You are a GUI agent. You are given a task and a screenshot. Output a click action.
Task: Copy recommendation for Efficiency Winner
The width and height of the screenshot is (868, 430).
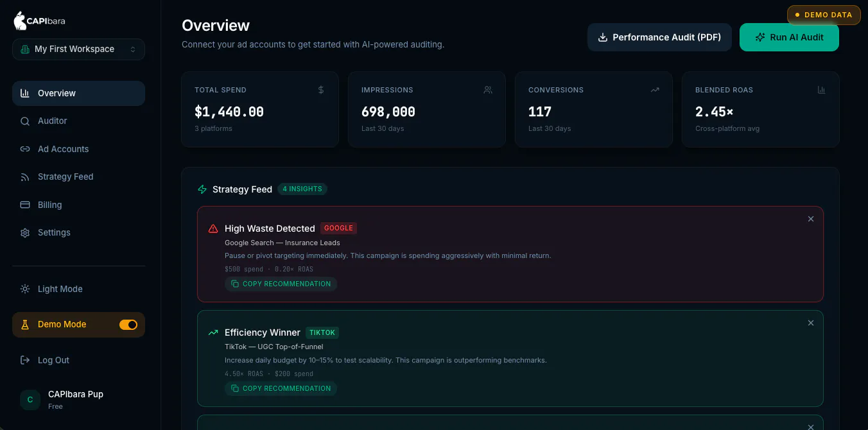pyautogui.click(x=281, y=388)
